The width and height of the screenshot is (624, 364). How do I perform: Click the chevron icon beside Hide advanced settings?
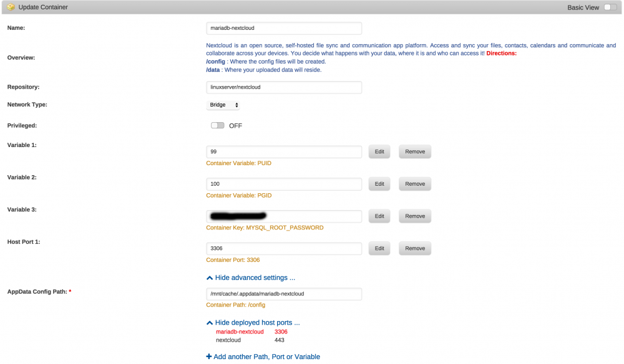[x=209, y=278]
